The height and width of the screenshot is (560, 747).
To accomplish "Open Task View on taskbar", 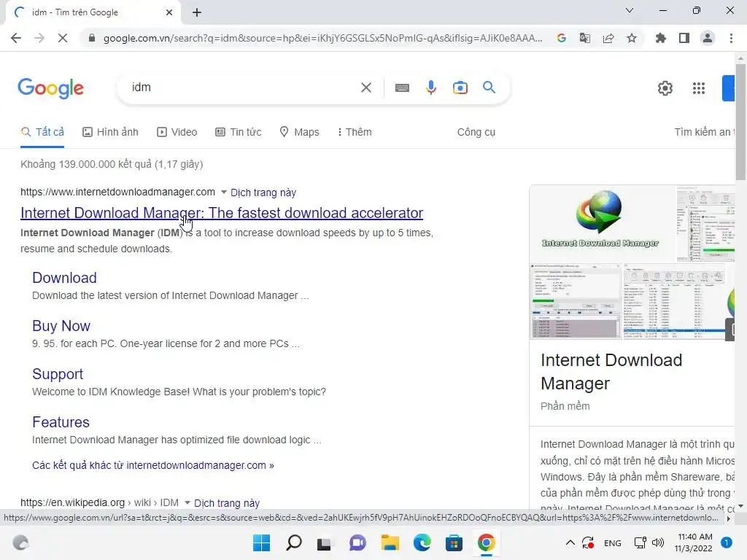I will pos(325,542).
